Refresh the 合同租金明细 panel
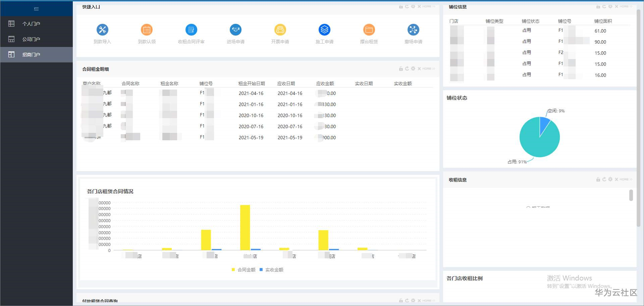Image resolution: width=644 pixels, height=306 pixels. click(x=407, y=68)
